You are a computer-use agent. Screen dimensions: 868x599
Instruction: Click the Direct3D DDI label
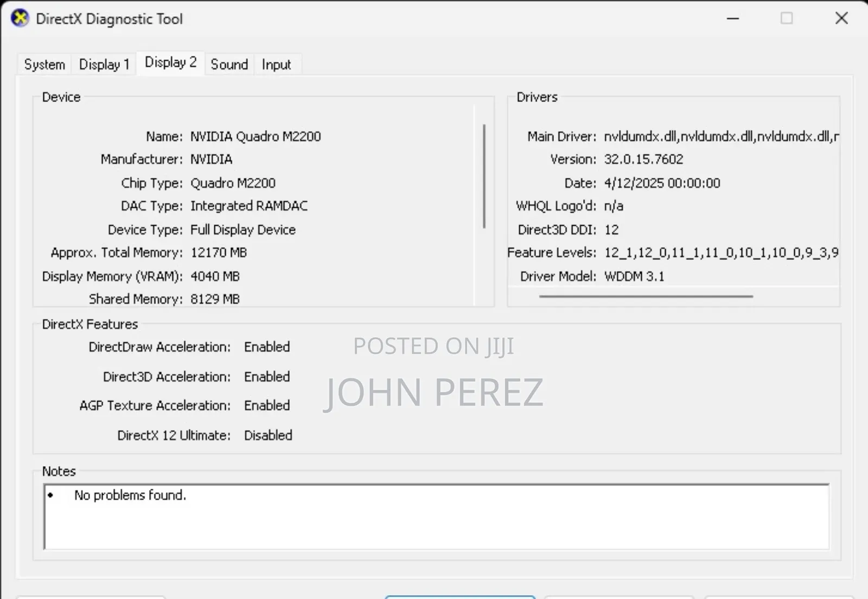pyautogui.click(x=557, y=230)
